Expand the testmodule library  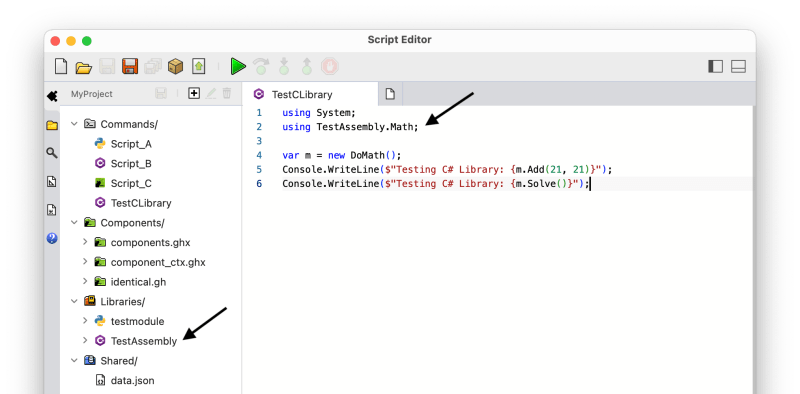click(x=85, y=321)
